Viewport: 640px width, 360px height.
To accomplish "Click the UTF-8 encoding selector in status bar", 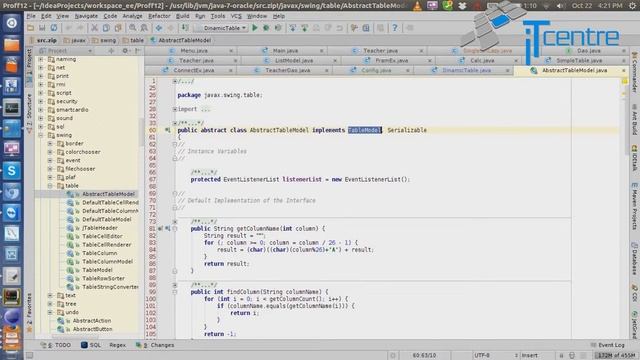I will coord(496,356).
